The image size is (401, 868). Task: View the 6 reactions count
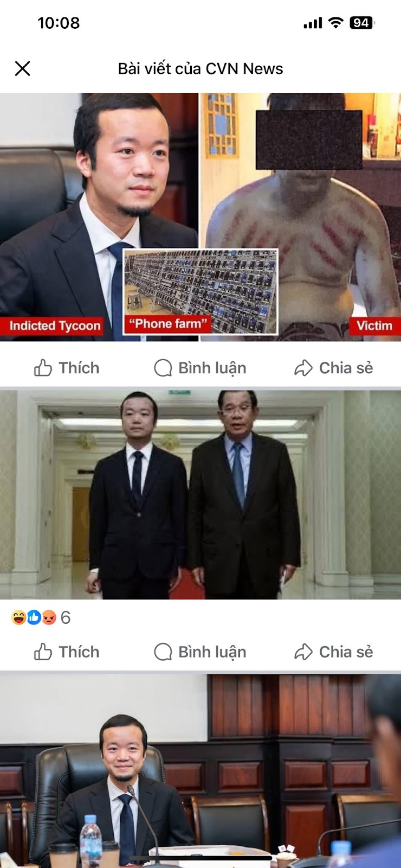tap(66, 617)
